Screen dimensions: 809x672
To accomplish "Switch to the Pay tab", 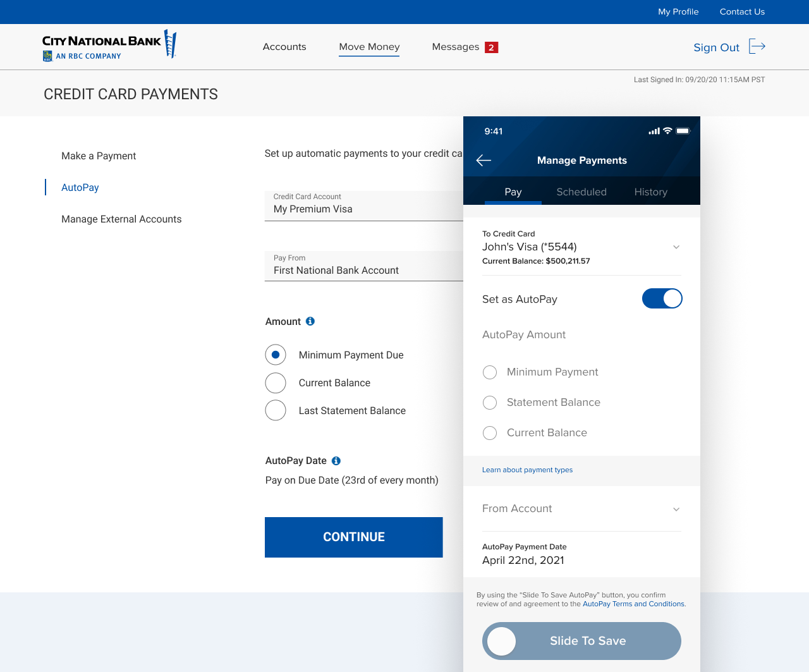I will (513, 192).
